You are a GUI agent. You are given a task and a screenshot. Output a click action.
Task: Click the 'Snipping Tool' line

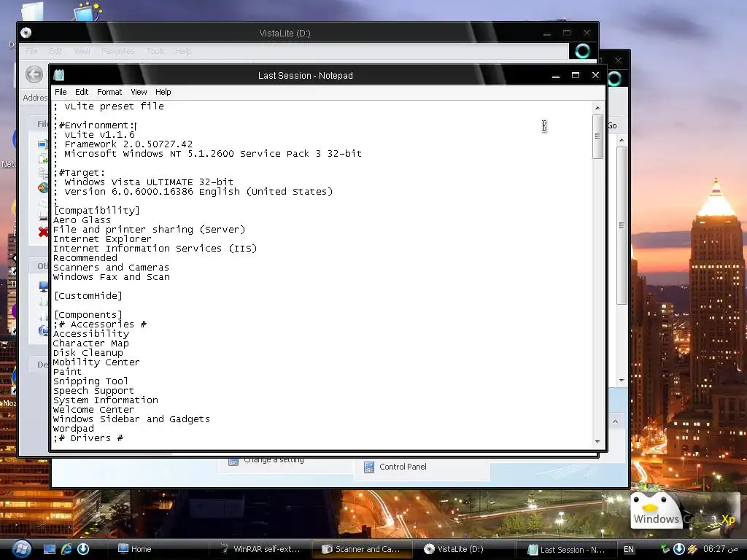point(91,381)
